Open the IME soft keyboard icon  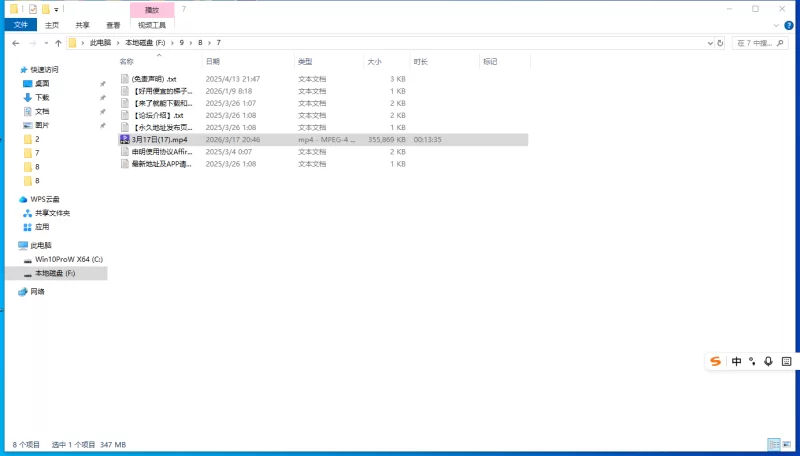tap(786, 361)
